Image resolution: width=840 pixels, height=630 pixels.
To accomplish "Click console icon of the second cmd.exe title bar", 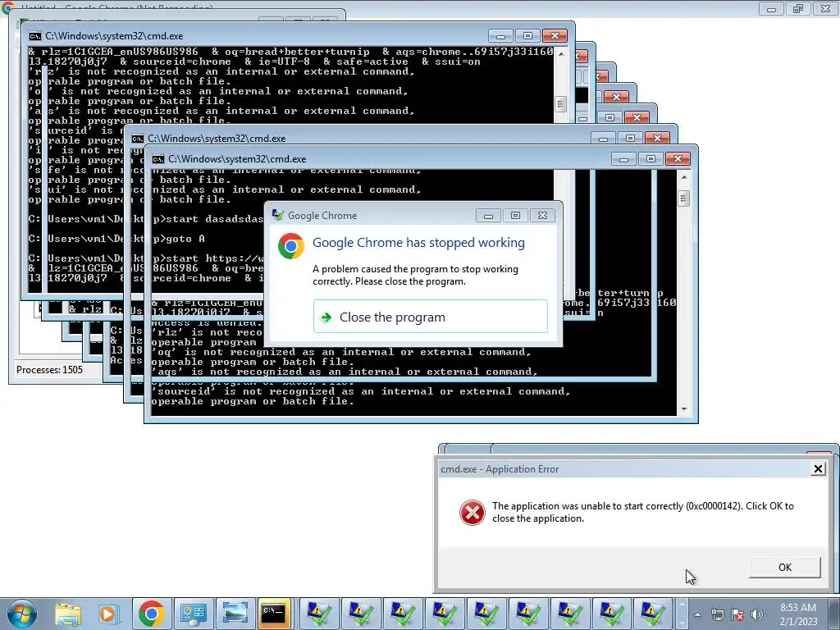I will coord(138,139).
